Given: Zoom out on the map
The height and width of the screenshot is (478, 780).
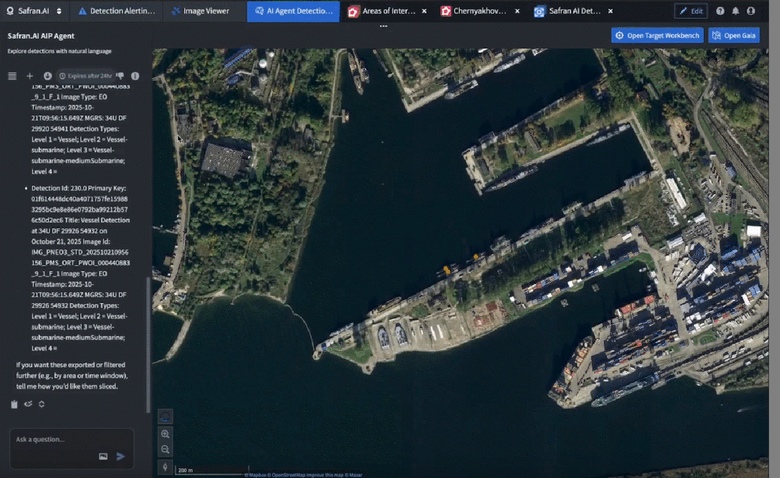Looking at the screenshot, I should click(x=165, y=449).
